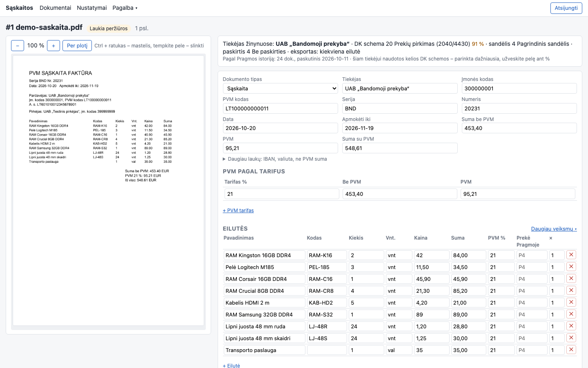Add a new line with + Eilutė
Image resolution: width=588 pixels, height=368 pixels.
tap(232, 366)
